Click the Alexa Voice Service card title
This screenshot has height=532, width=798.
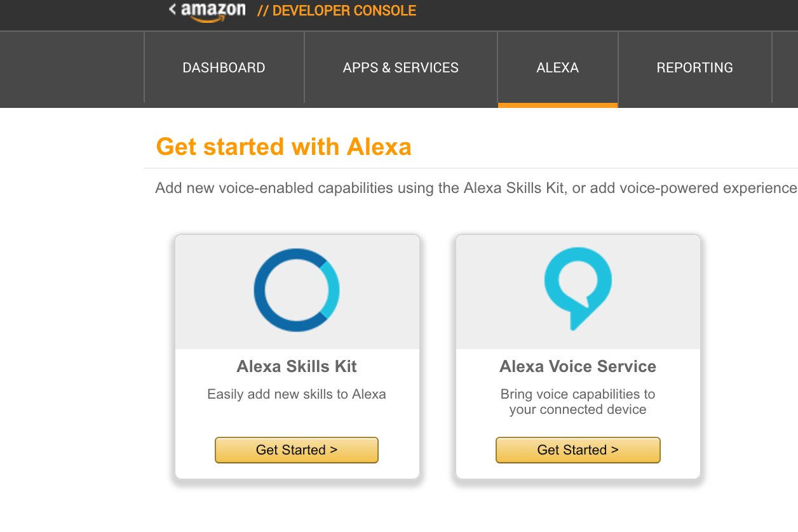(x=578, y=366)
